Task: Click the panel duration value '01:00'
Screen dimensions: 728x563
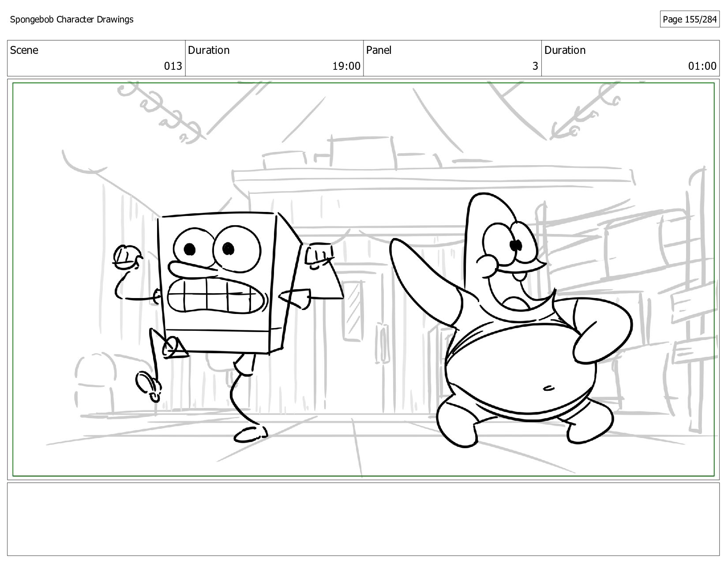Action: tap(702, 66)
